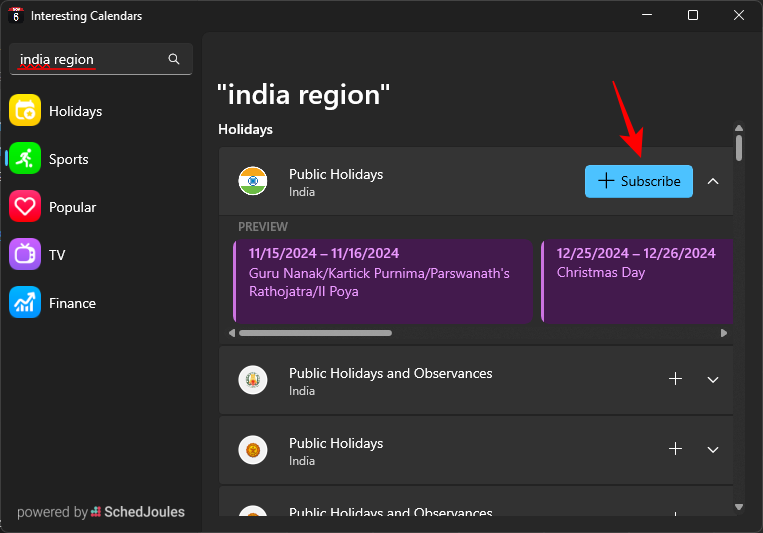The width and height of the screenshot is (763, 533).
Task: Select the Christmas Day preview event
Action: pos(636,280)
